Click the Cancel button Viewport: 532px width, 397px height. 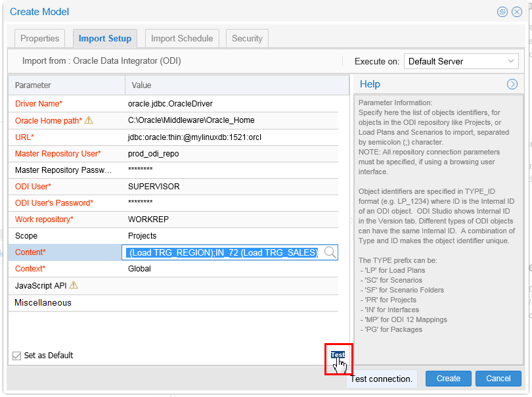pos(498,379)
